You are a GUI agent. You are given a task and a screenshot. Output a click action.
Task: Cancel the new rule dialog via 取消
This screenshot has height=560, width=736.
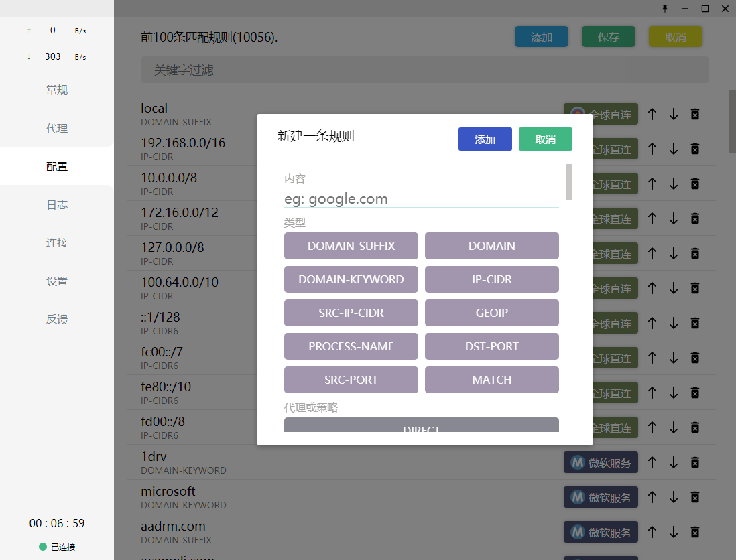coord(546,139)
